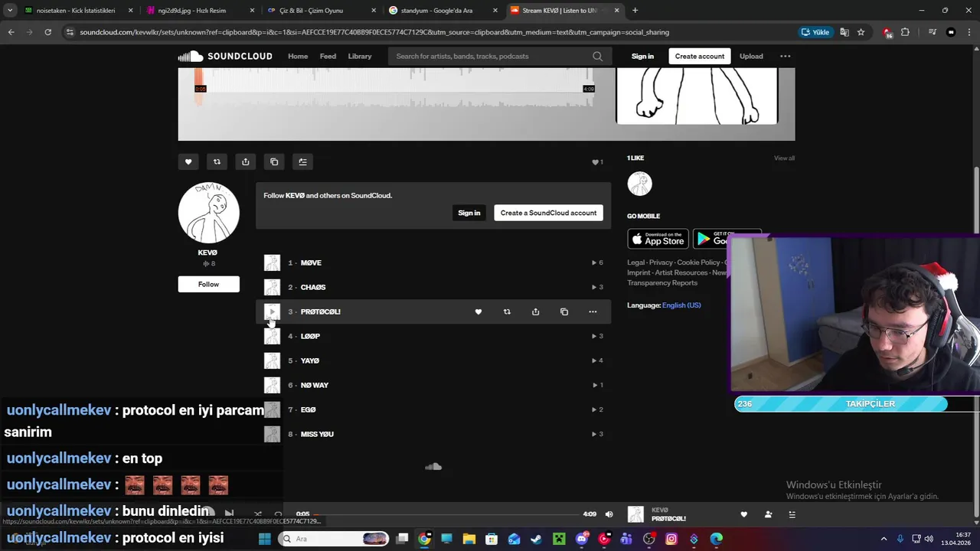Viewport: 980px width, 551px height.
Task: Open Windows Start menu
Action: [x=264, y=539]
